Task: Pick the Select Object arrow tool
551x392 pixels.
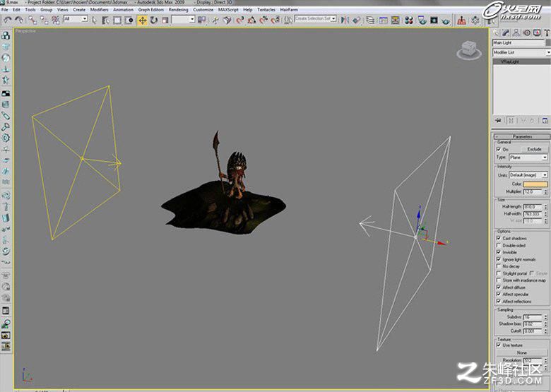Action: tap(94, 20)
